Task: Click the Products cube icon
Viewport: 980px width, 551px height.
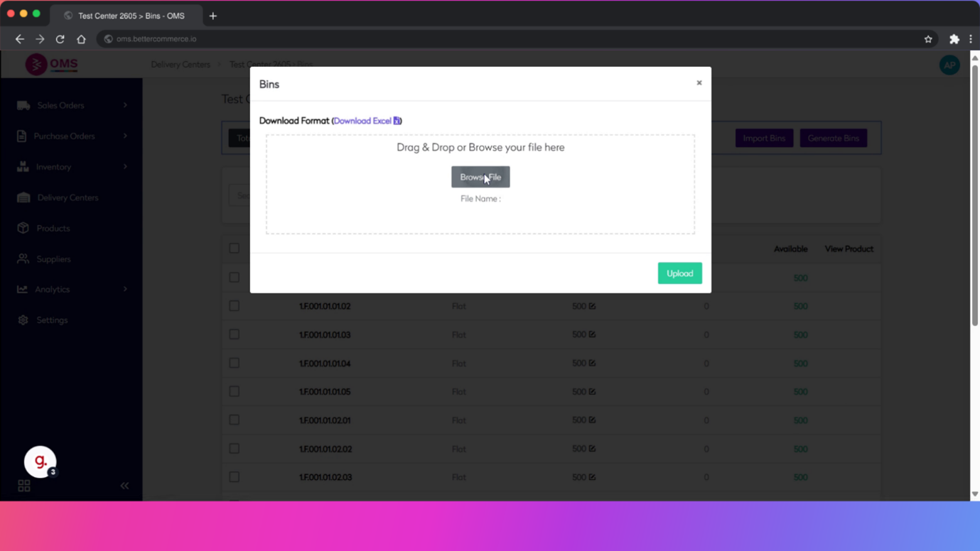Action: click(x=23, y=229)
